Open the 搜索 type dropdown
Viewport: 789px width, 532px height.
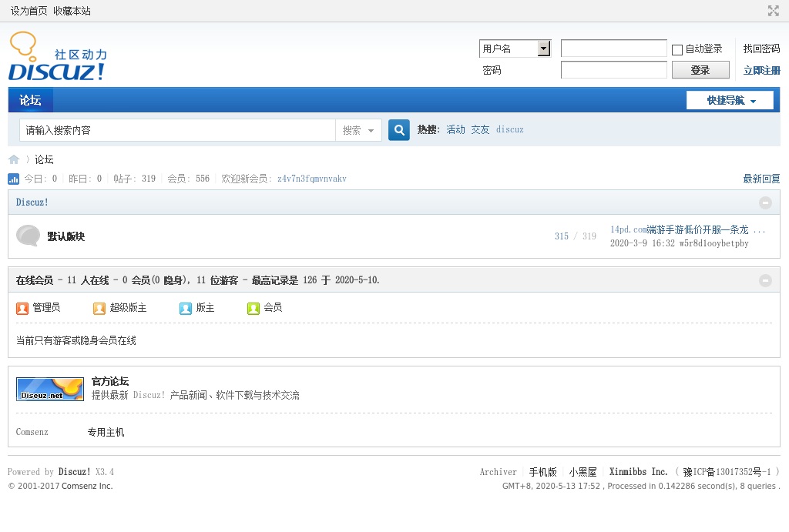[359, 131]
